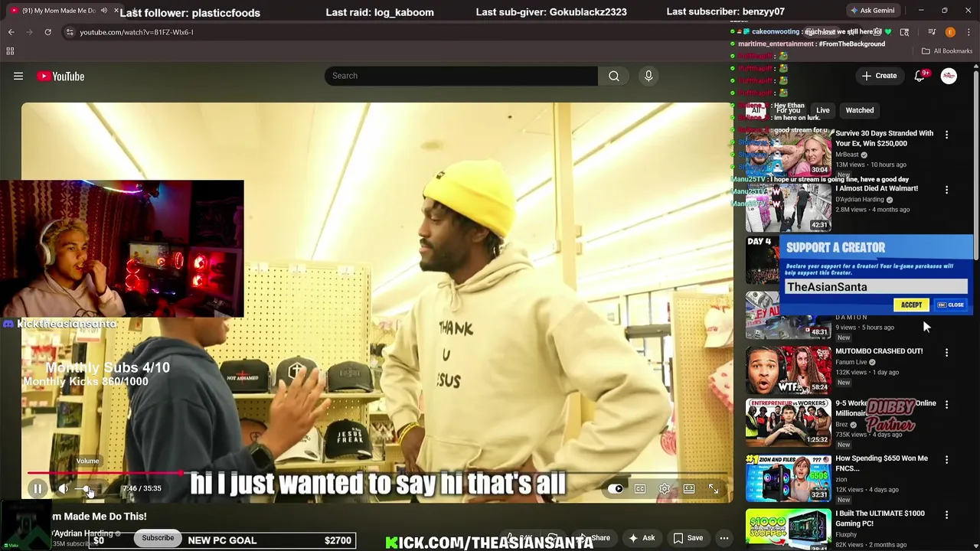This screenshot has height=551, width=980.
Task: Open How Spending $650 Won Me FNCS
Action: [789, 478]
